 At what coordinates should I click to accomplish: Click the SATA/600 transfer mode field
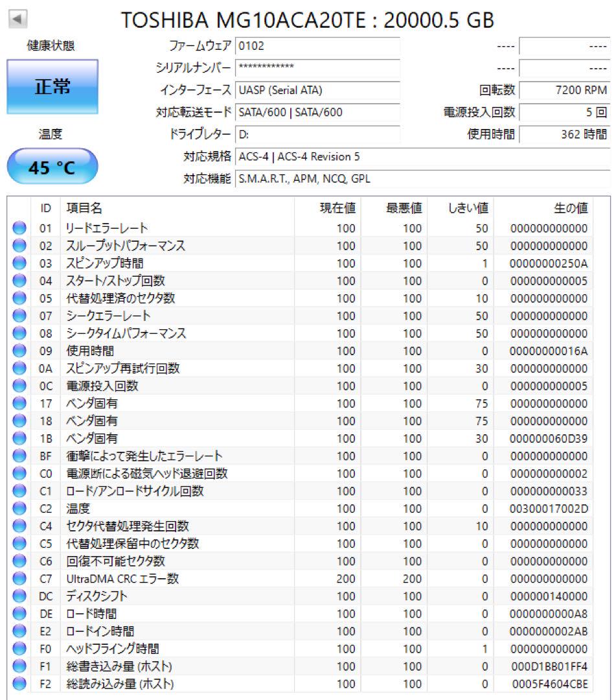(317, 112)
